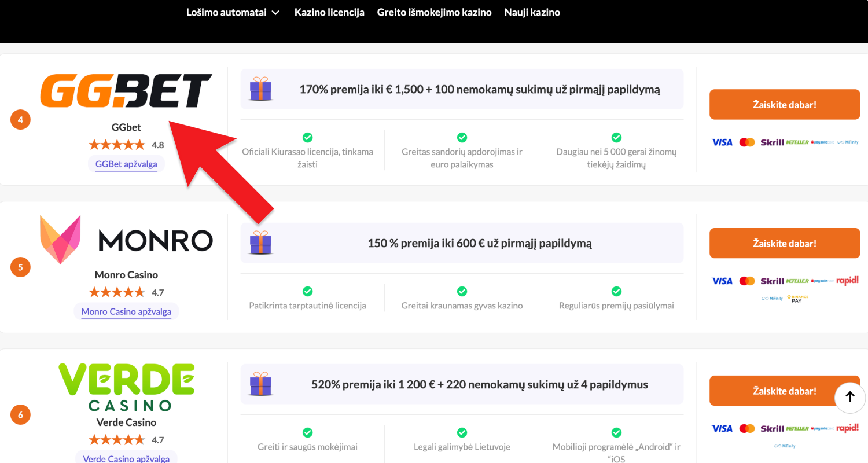Click the orange rank badge number 4
Image resolution: width=868 pixels, height=463 pixels.
[x=20, y=120]
